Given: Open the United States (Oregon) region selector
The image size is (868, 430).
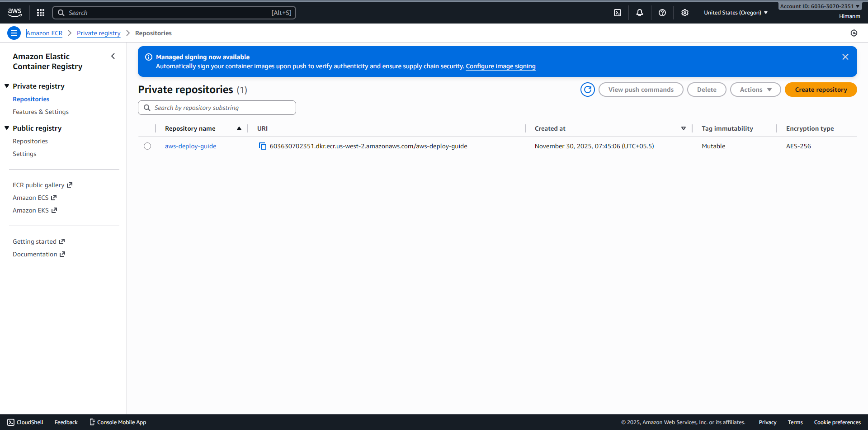Looking at the screenshot, I should pyautogui.click(x=736, y=13).
